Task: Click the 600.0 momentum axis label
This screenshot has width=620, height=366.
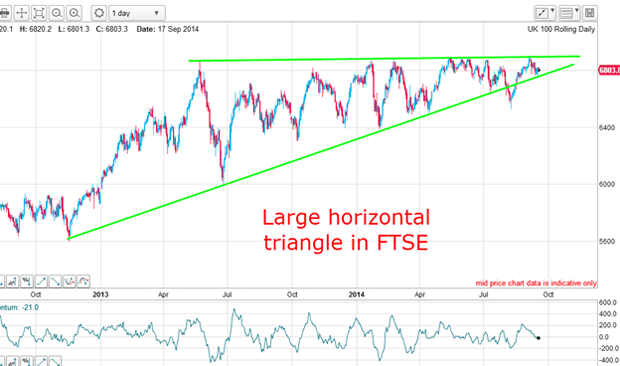Action: point(608,303)
